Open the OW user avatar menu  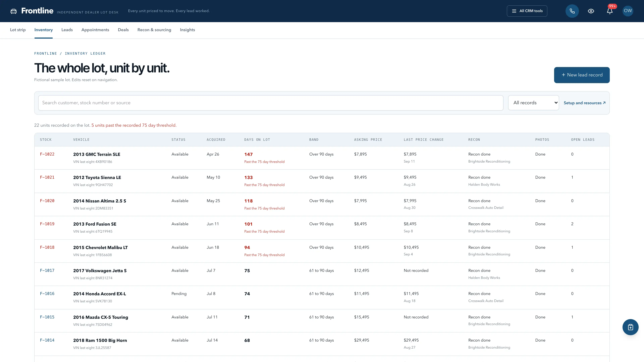click(x=628, y=11)
